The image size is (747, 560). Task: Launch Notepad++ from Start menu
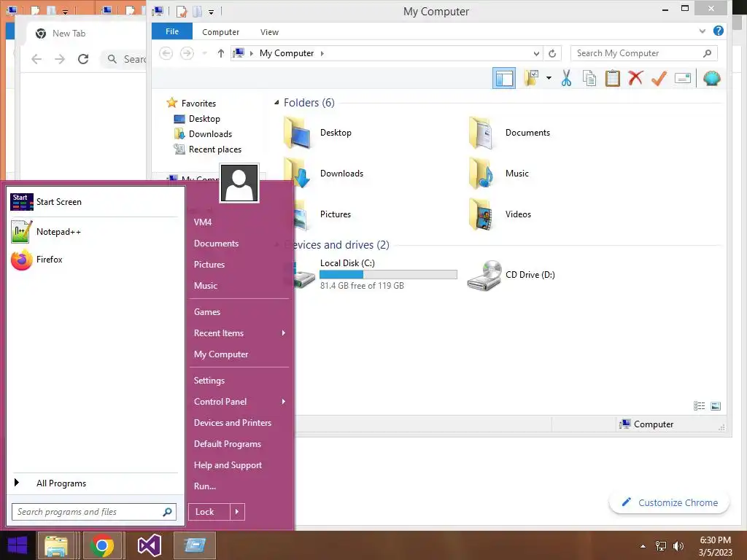(94, 232)
